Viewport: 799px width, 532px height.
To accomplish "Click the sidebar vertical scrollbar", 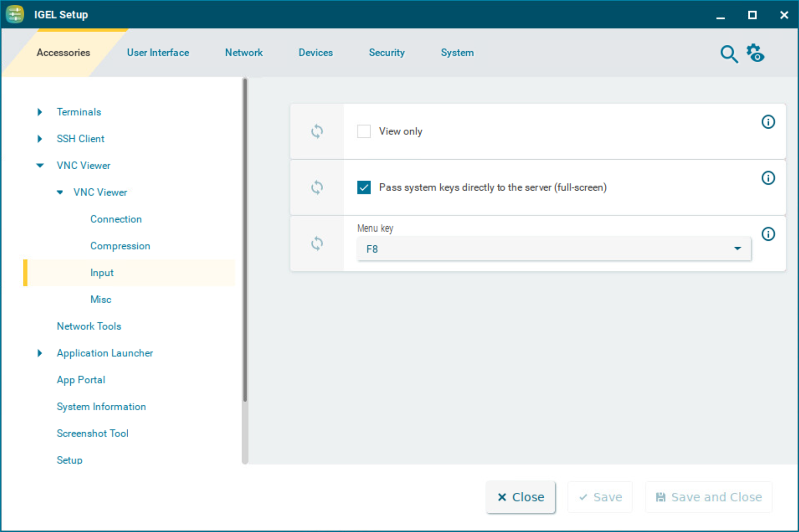I will 245,239.
